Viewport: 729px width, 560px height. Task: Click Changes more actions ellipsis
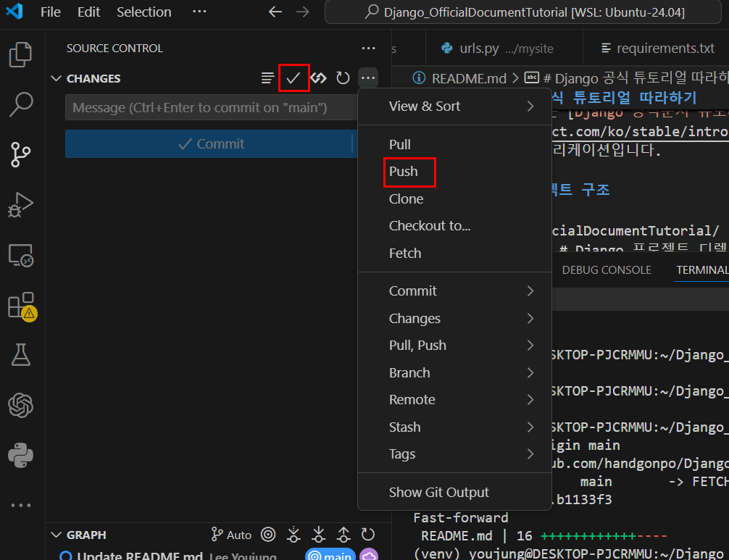tap(368, 78)
